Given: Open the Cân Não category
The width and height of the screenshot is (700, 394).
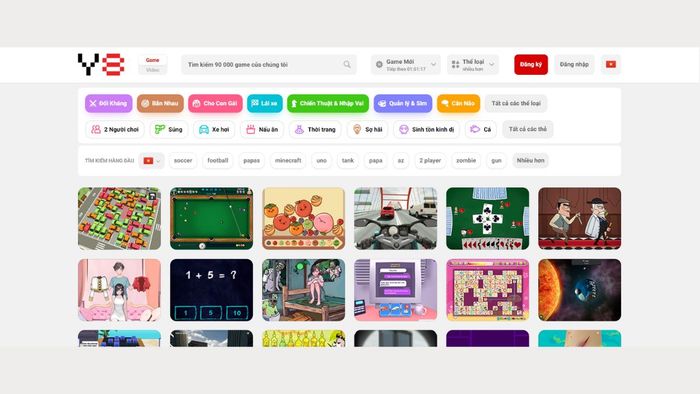Looking at the screenshot, I should pyautogui.click(x=458, y=103).
